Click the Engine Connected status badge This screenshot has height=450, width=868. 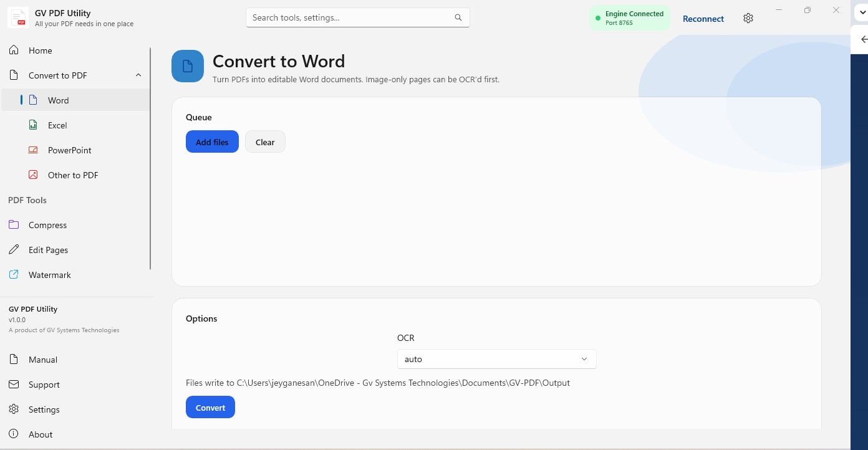coord(630,18)
